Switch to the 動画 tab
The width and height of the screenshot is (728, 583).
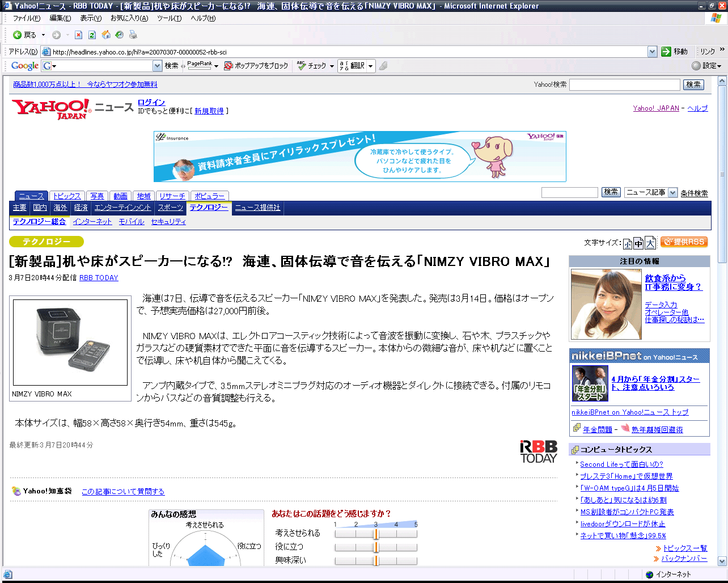click(x=120, y=196)
